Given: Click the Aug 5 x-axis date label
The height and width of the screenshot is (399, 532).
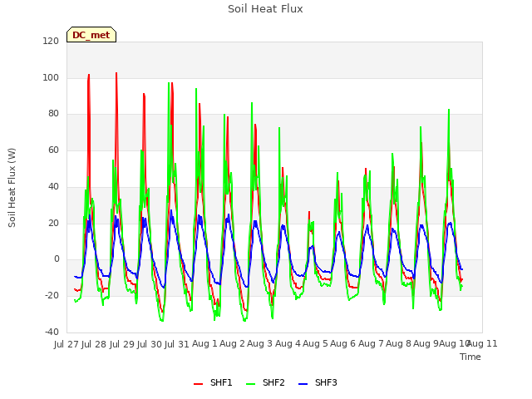Looking at the screenshot, I should click(x=315, y=344).
